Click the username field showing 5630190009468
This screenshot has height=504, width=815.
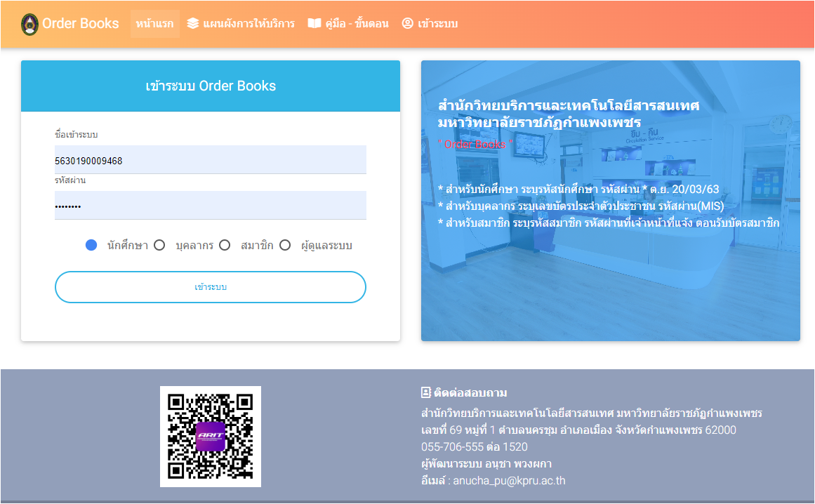pos(211,159)
